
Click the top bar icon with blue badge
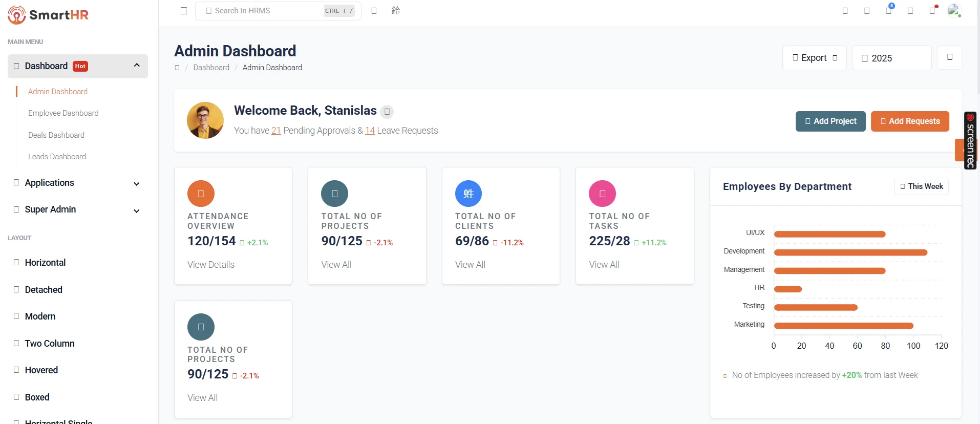[889, 10]
